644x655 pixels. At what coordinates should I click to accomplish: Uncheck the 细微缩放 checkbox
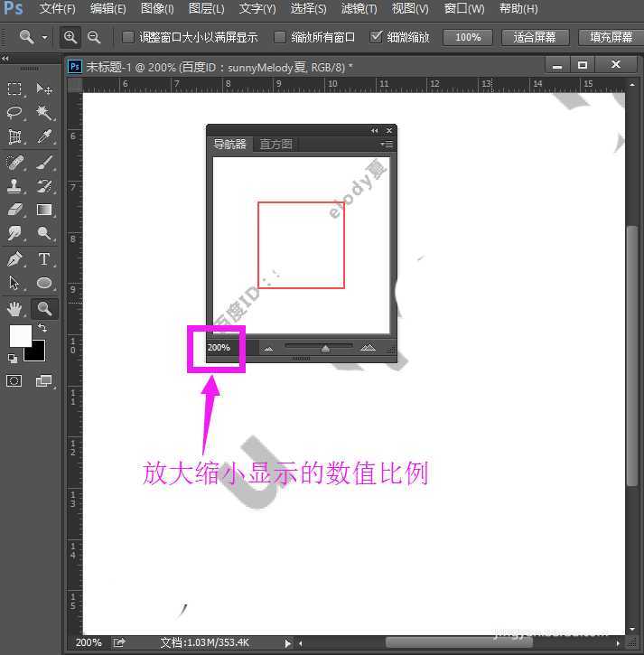click(377, 37)
